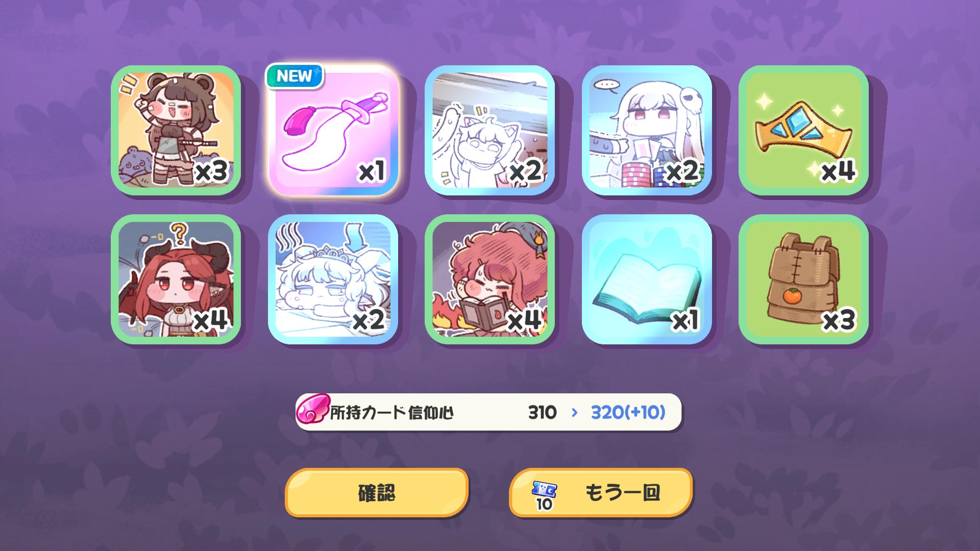Open the red-haired horned demon card

tap(176, 279)
